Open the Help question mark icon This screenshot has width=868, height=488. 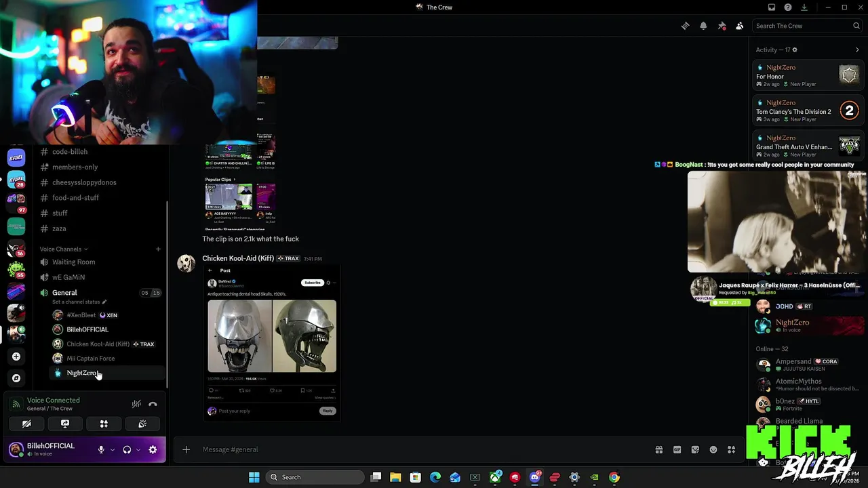[x=788, y=7]
